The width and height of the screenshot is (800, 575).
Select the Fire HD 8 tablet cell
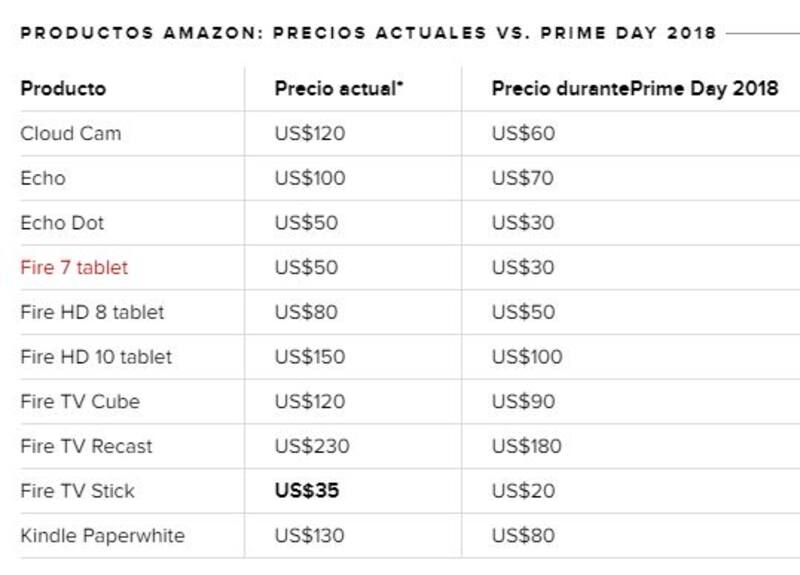[x=92, y=312]
